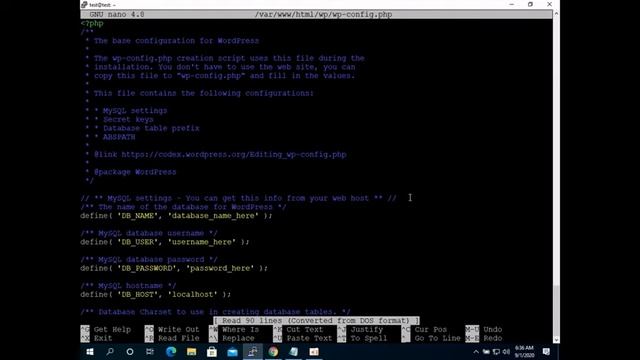Screen dimensions: 640x360
Task: Open Microsoft Store from taskbar
Action: click(212, 351)
